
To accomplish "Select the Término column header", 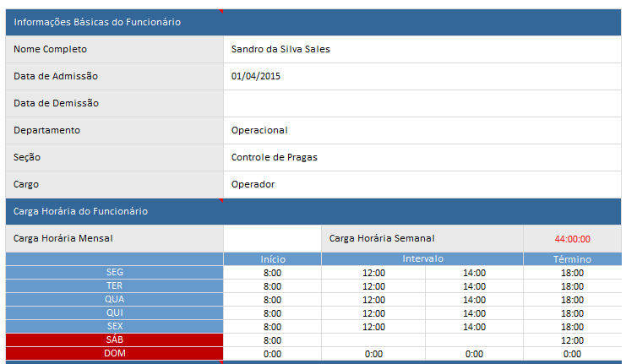I will tap(572, 259).
